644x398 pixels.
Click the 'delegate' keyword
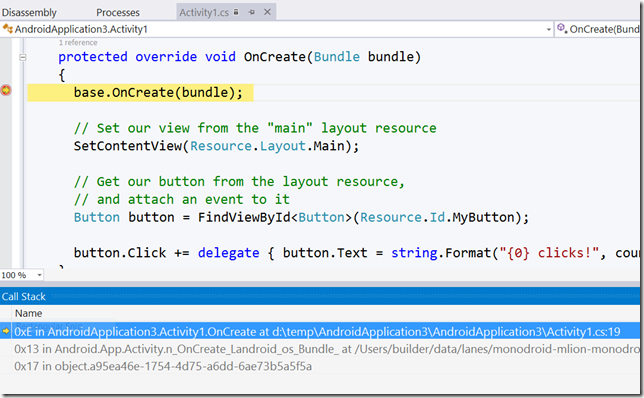point(228,253)
